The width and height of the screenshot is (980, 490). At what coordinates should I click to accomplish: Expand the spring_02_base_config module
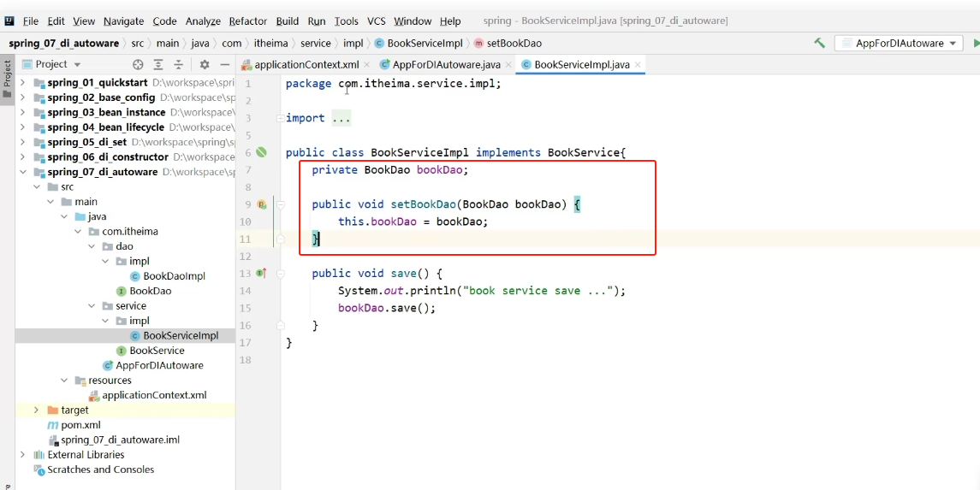pos(23,97)
